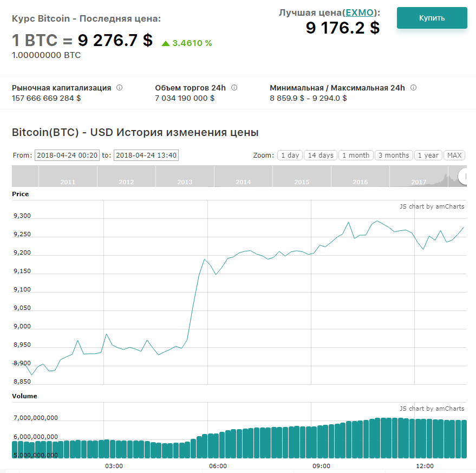
Task: Click the market capitalization info icon
Action: 120,88
